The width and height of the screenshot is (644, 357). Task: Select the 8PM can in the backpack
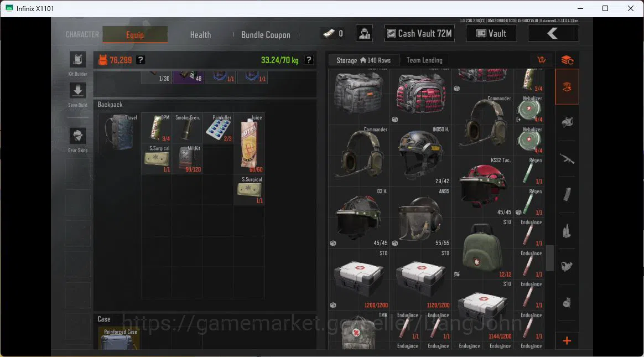coord(157,128)
